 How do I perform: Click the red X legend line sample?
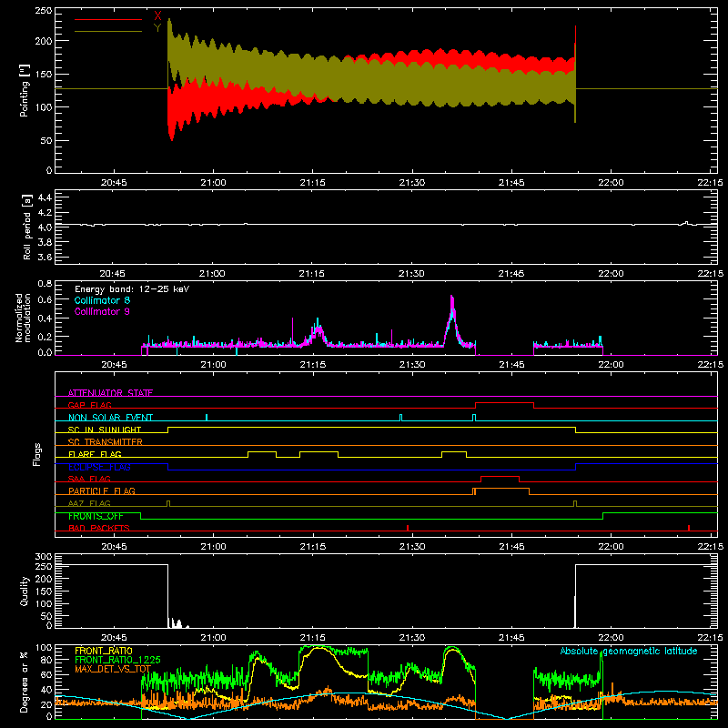pyautogui.click(x=107, y=19)
